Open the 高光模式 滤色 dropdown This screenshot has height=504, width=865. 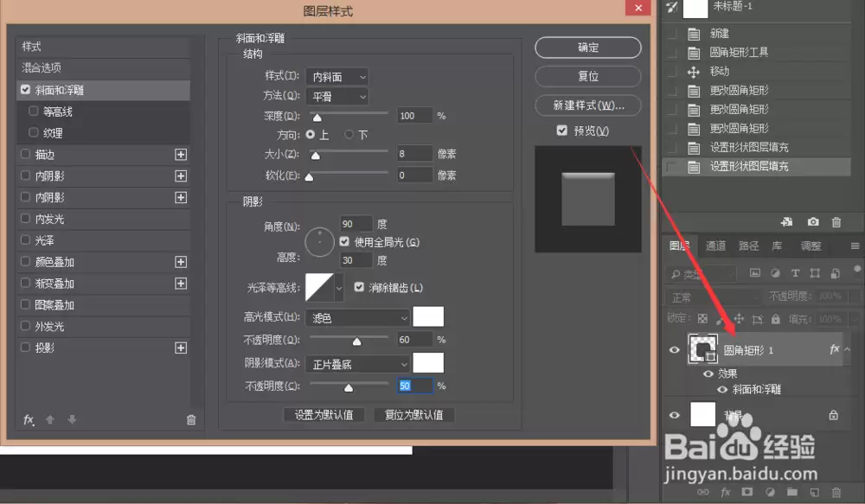tap(357, 317)
